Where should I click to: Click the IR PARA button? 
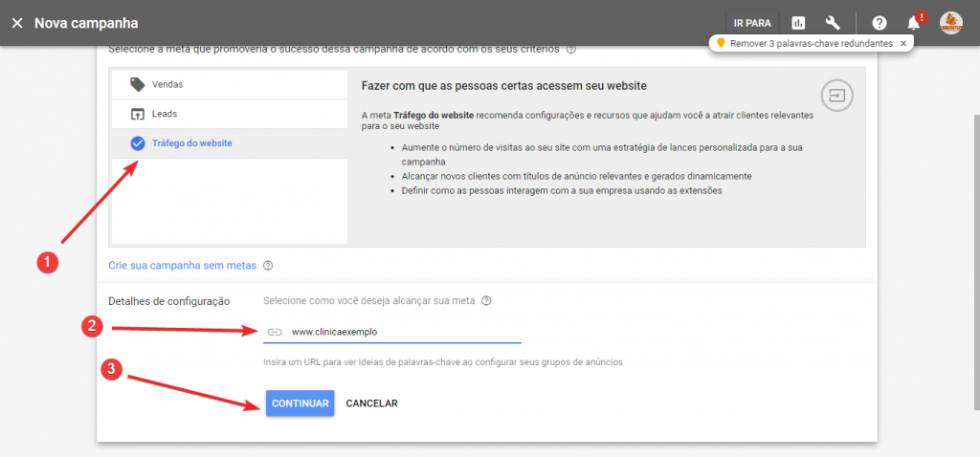tap(751, 23)
